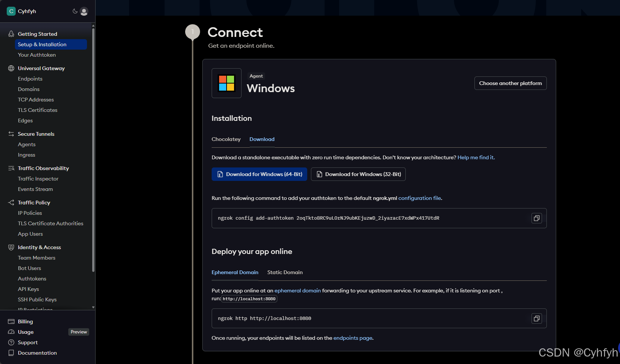Viewport: 620px width, 364px height.
Task: Open API Keys page
Action: click(x=28, y=289)
